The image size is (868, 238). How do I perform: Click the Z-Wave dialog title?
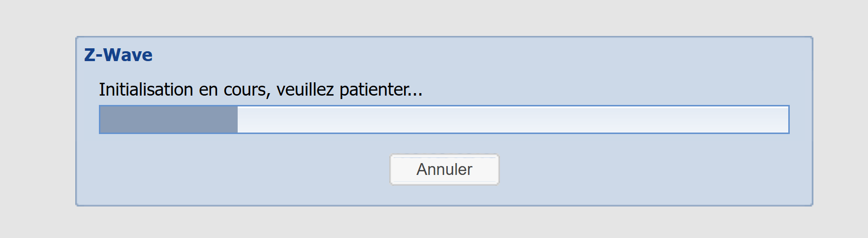coord(118,55)
